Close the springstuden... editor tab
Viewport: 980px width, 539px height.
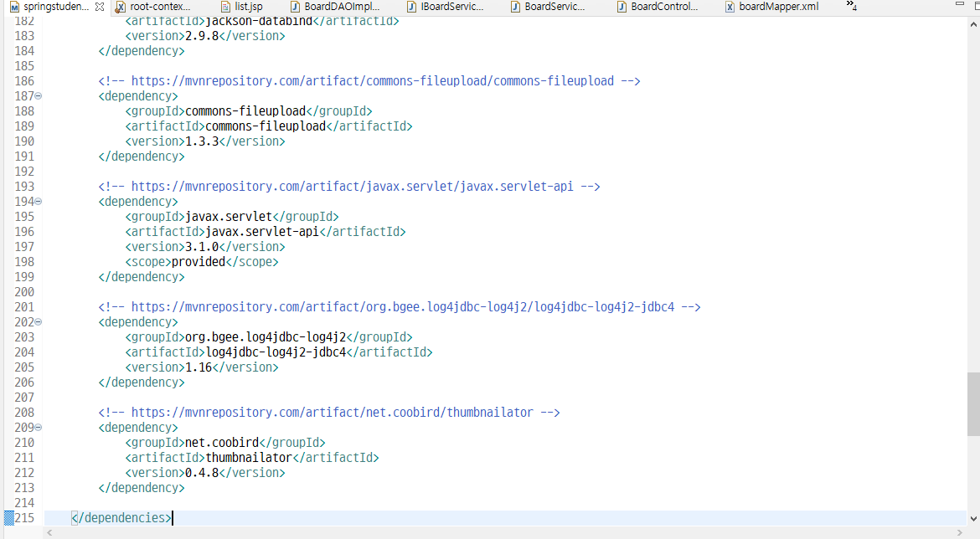100,8
